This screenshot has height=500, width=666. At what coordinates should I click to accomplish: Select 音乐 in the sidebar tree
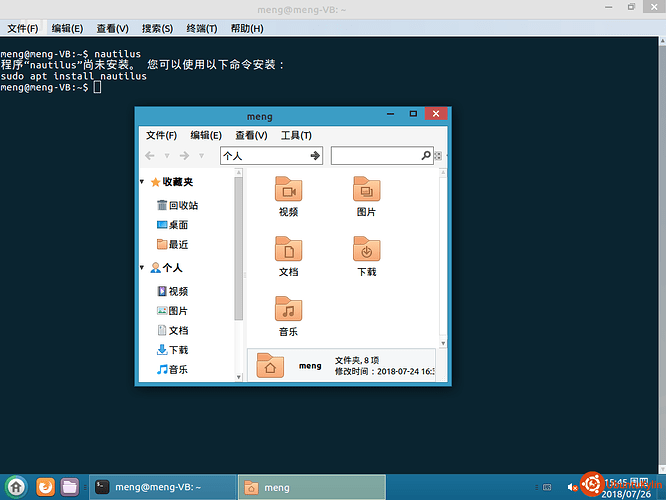click(172, 369)
